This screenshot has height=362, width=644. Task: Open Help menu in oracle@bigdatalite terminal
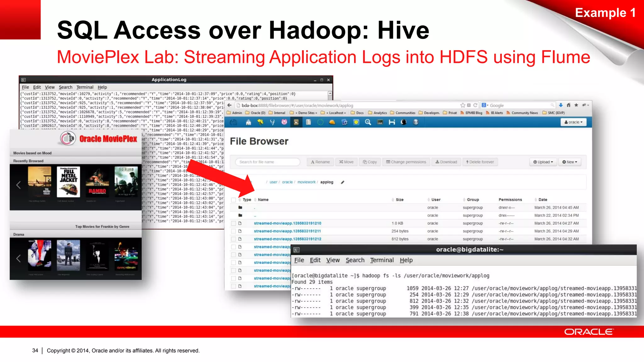[x=406, y=260]
